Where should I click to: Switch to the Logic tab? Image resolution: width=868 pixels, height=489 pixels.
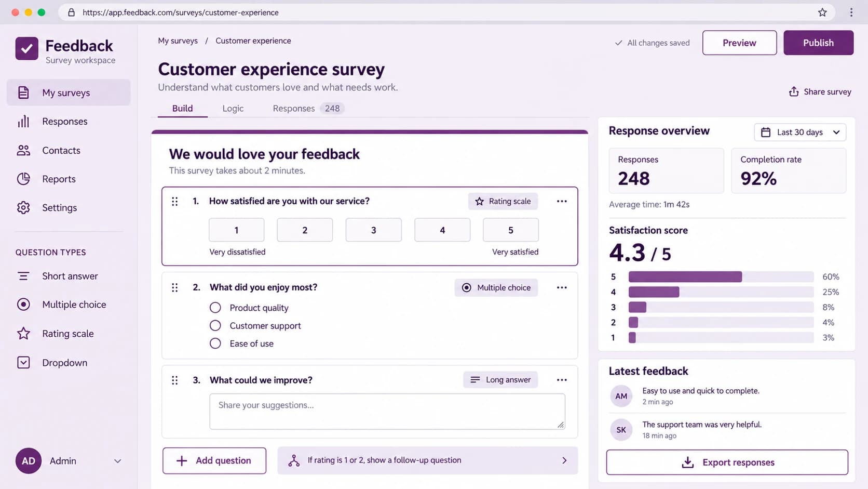pyautogui.click(x=233, y=108)
